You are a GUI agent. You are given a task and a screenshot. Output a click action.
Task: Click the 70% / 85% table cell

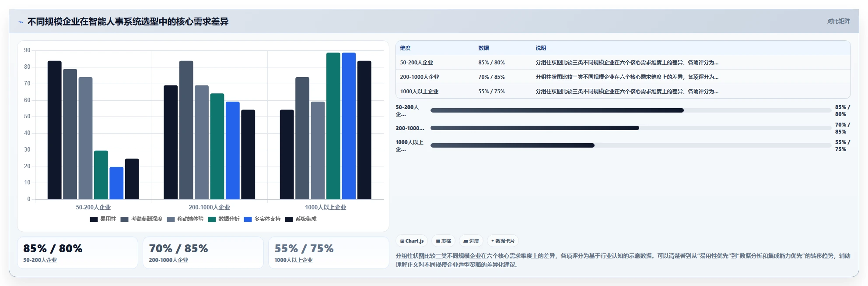pos(491,77)
